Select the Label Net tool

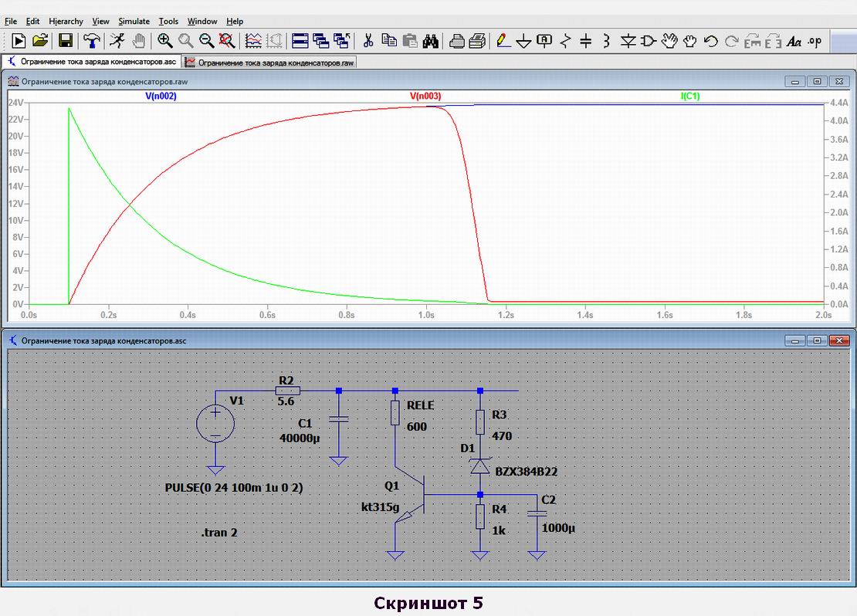click(544, 40)
